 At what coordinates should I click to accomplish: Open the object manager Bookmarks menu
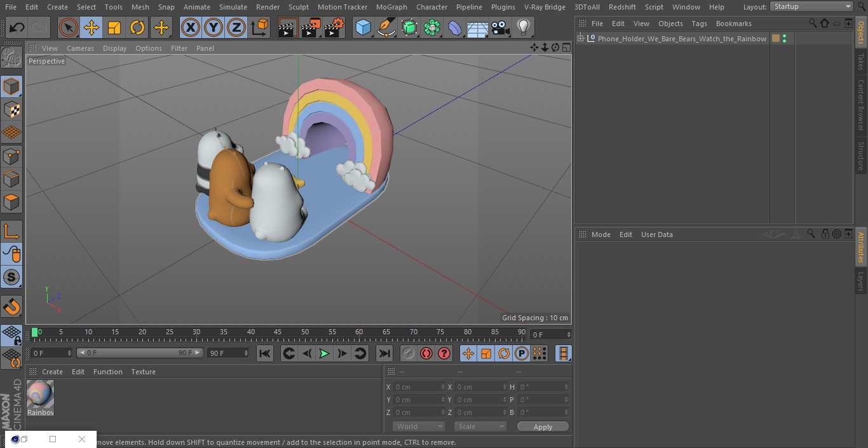[733, 24]
